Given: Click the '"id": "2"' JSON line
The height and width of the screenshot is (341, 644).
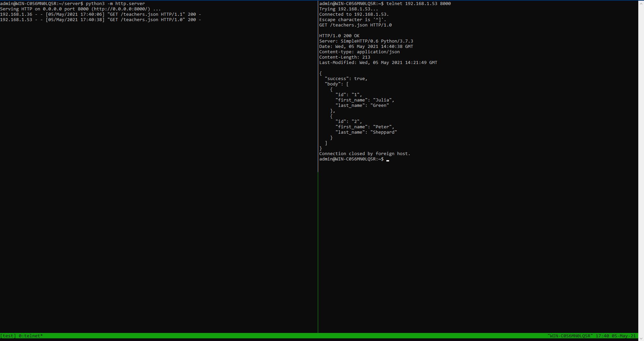Looking at the screenshot, I should [349, 122].
